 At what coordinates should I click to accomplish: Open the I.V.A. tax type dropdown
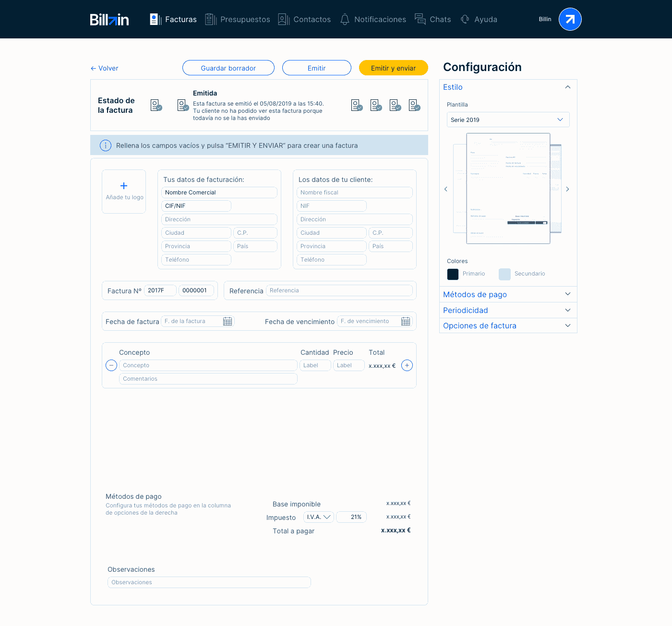pos(319,517)
